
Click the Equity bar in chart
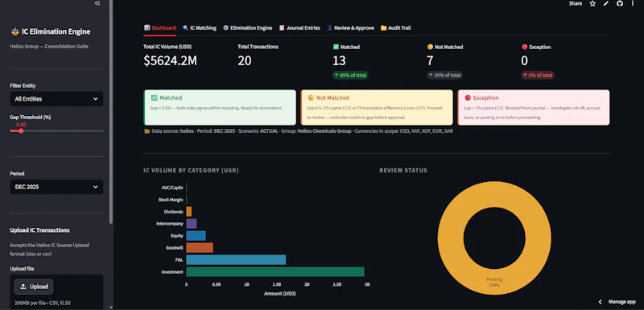(x=196, y=236)
